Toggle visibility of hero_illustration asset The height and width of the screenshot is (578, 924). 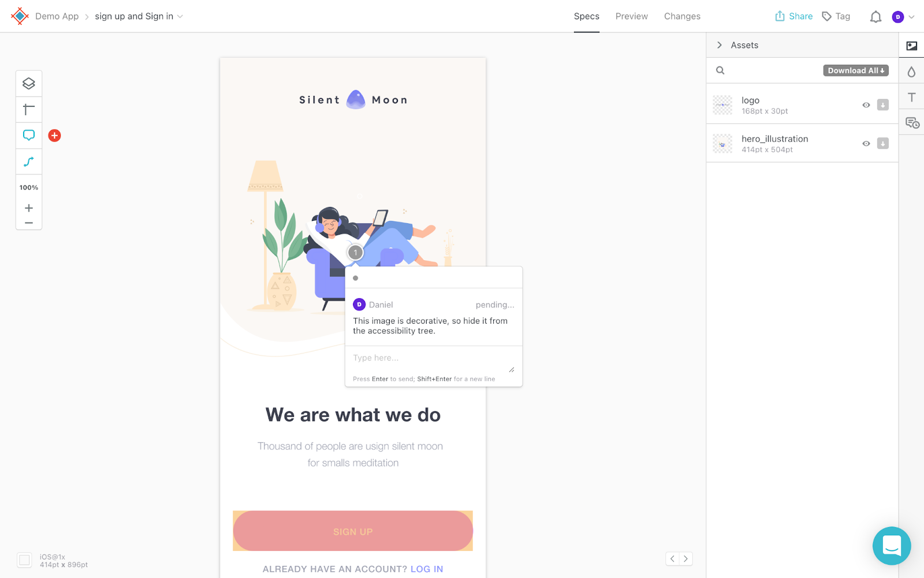[x=866, y=144]
